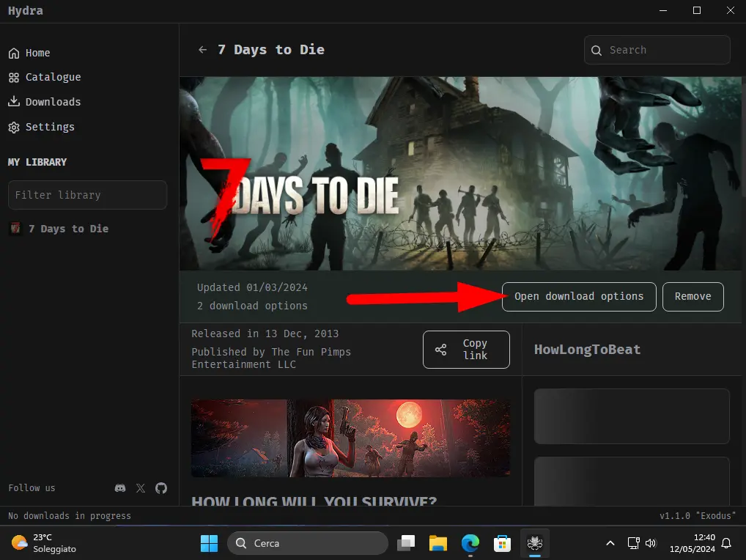Show hidden system tray icons
746x560 pixels.
tap(610, 543)
